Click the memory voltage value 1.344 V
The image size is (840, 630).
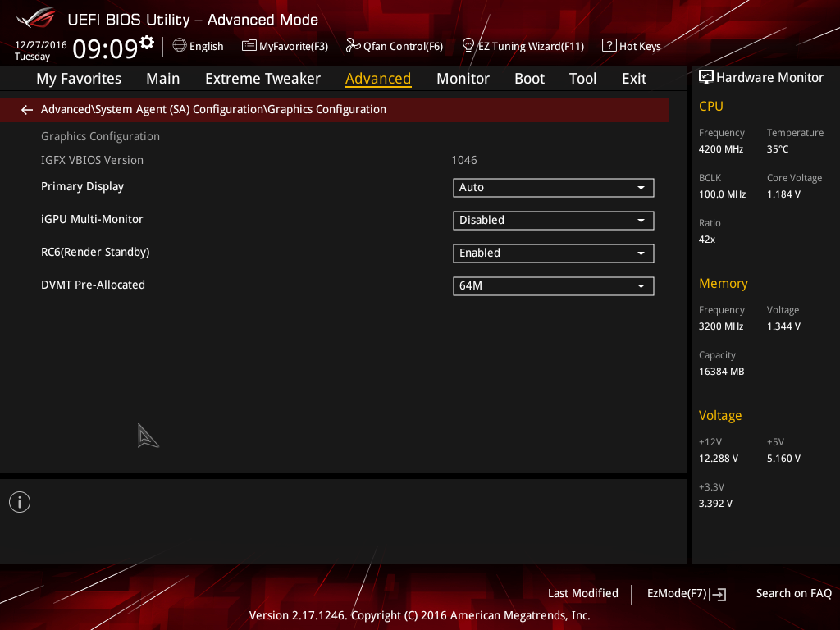coord(783,326)
